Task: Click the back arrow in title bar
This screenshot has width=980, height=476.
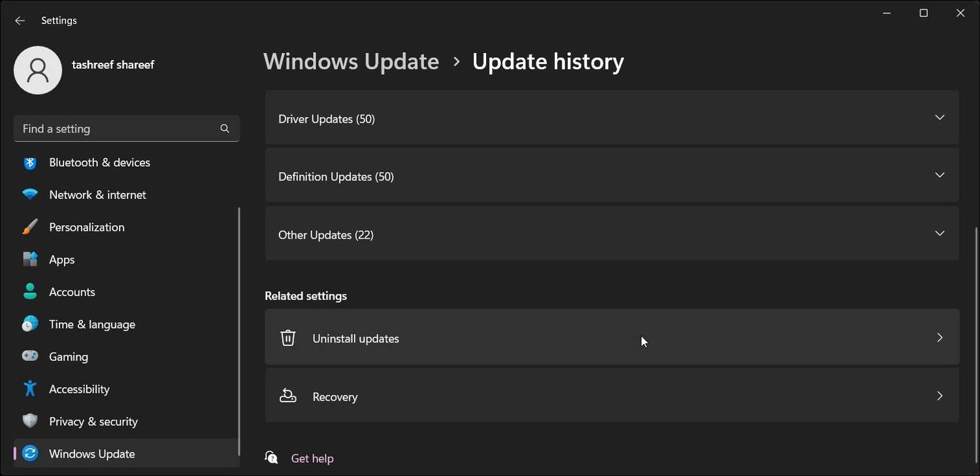Action: 20,21
